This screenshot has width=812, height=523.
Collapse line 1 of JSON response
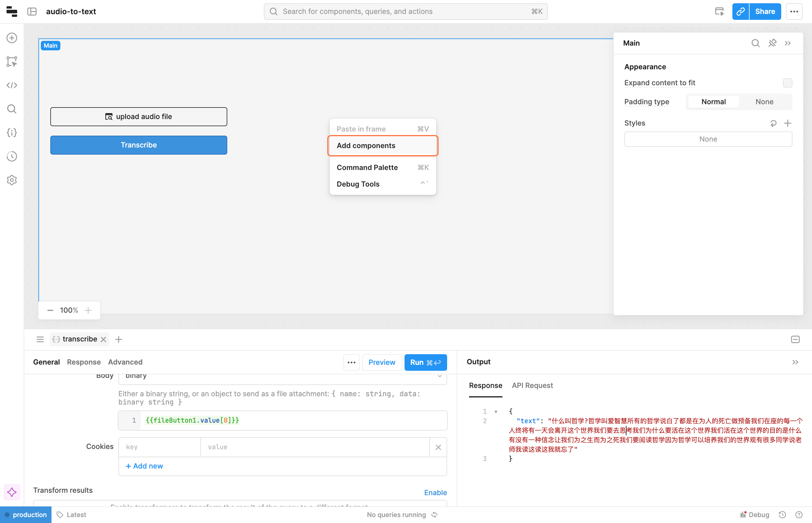[x=496, y=412]
